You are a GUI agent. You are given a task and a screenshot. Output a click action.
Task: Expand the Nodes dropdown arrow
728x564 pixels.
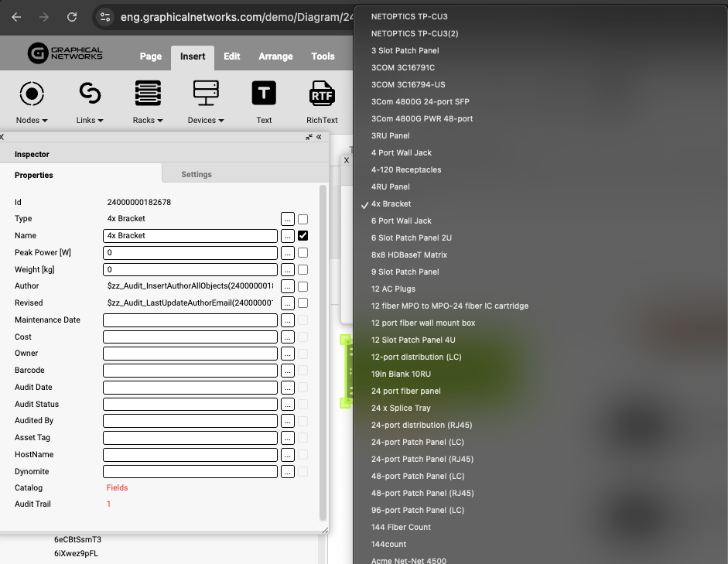pos(44,121)
